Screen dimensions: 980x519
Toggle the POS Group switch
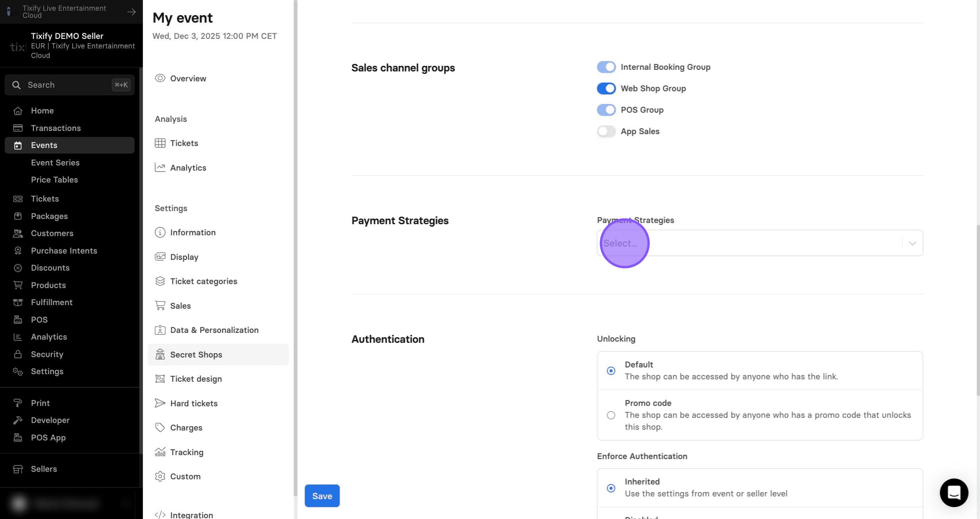click(606, 110)
